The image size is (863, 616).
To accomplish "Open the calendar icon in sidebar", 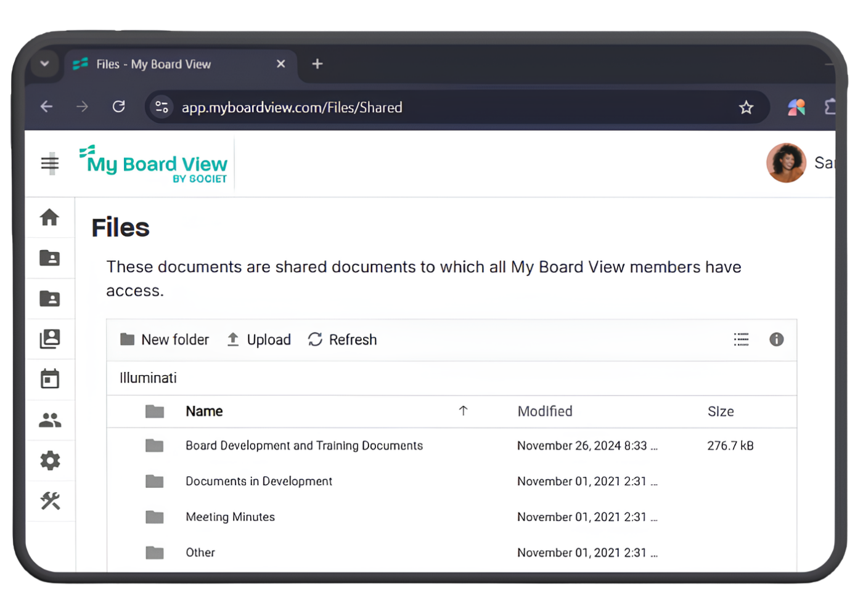I will pyautogui.click(x=50, y=379).
